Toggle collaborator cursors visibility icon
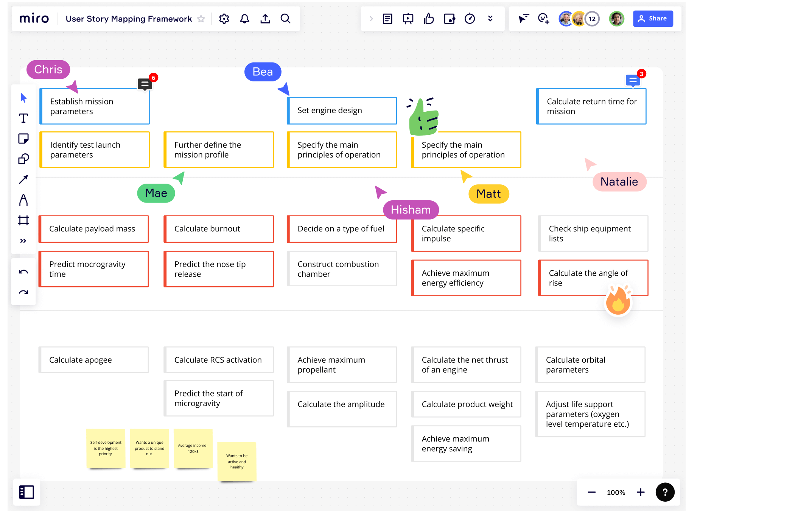 pos(523,19)
